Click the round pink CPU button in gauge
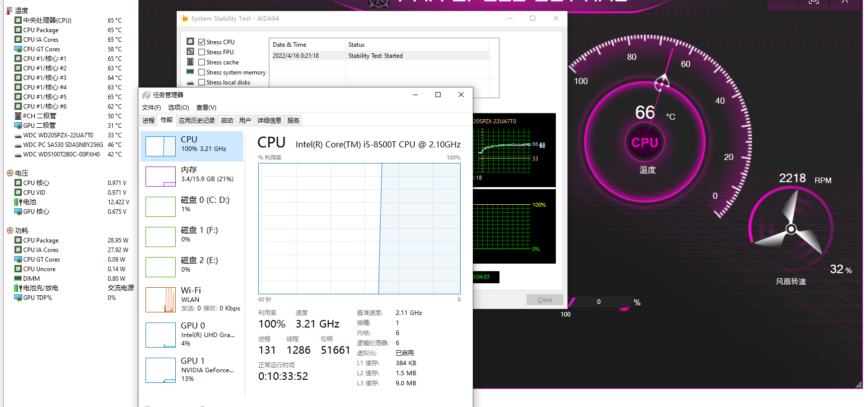 (x=645, y=143)
